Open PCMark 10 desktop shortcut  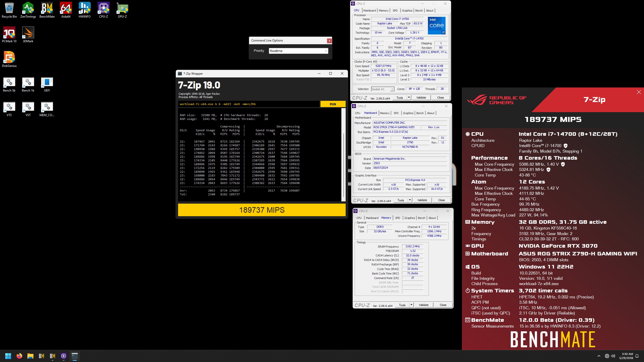9,35
